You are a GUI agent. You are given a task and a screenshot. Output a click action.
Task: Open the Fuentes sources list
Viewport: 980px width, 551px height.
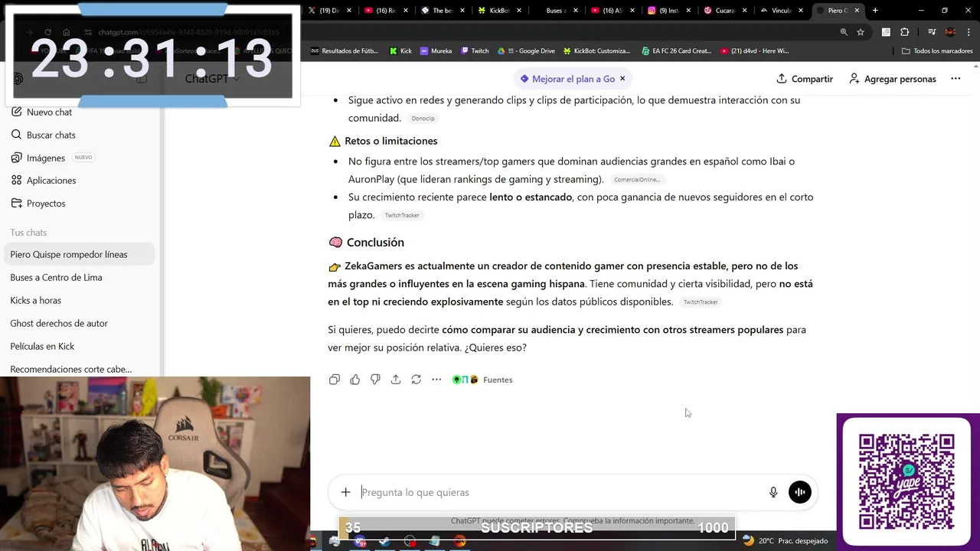[482, 380]
